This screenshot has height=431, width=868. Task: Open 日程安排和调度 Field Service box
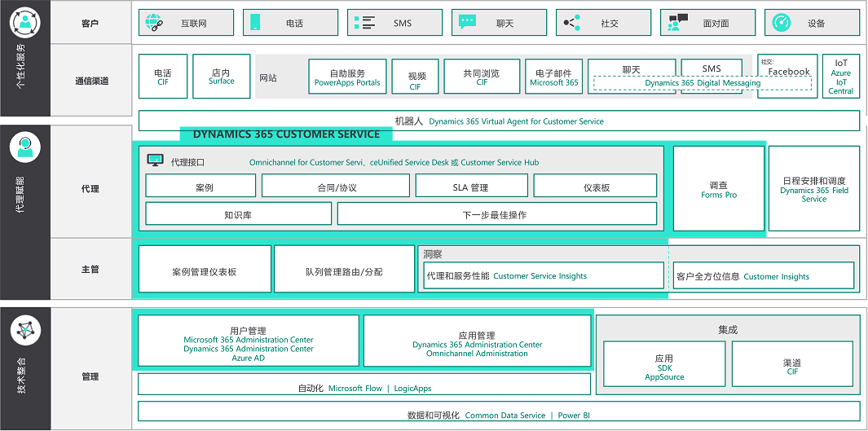(x=814, y=189)
